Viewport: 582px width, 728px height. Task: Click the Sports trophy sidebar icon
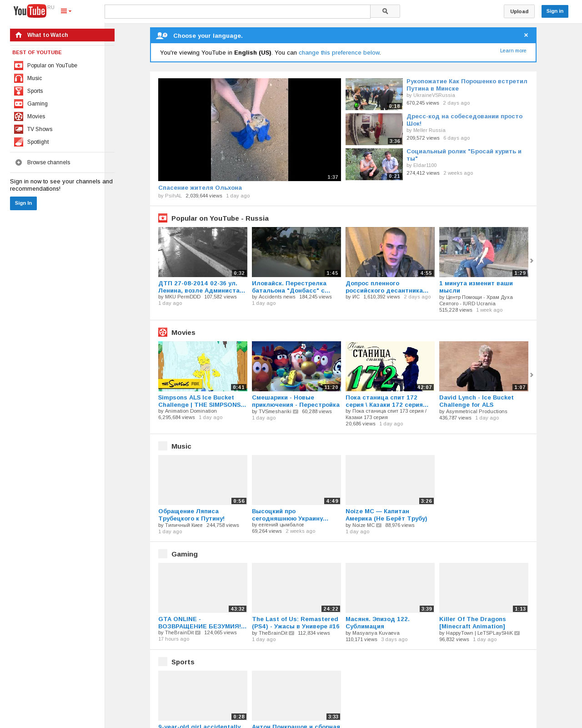[x=19, y=91]
